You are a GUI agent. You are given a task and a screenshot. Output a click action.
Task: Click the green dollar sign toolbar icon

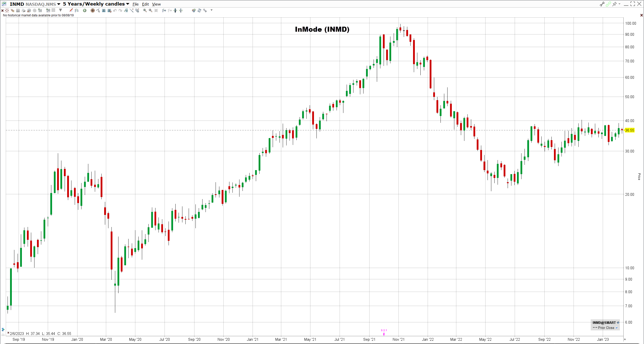click(85, 10)
